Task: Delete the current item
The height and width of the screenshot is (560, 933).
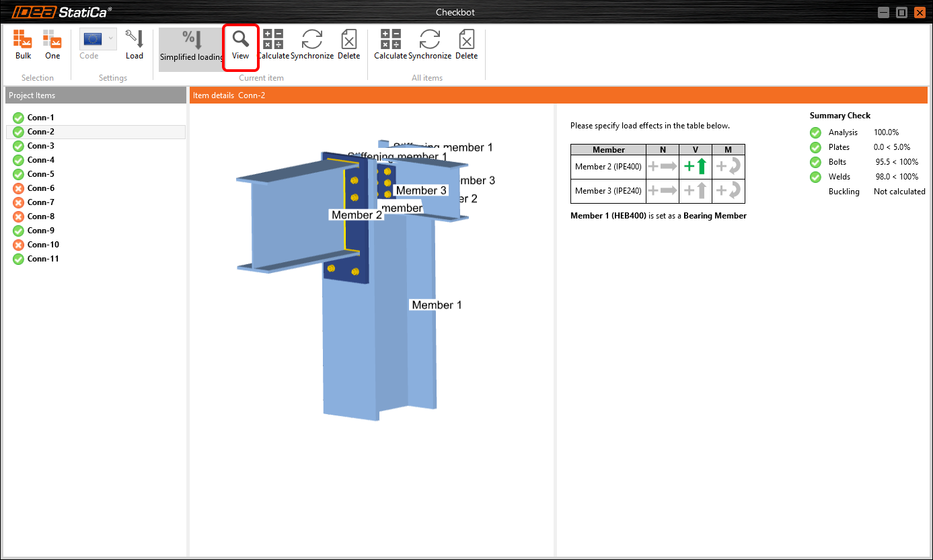Action: pyautogui.click(x=348, y=44)
